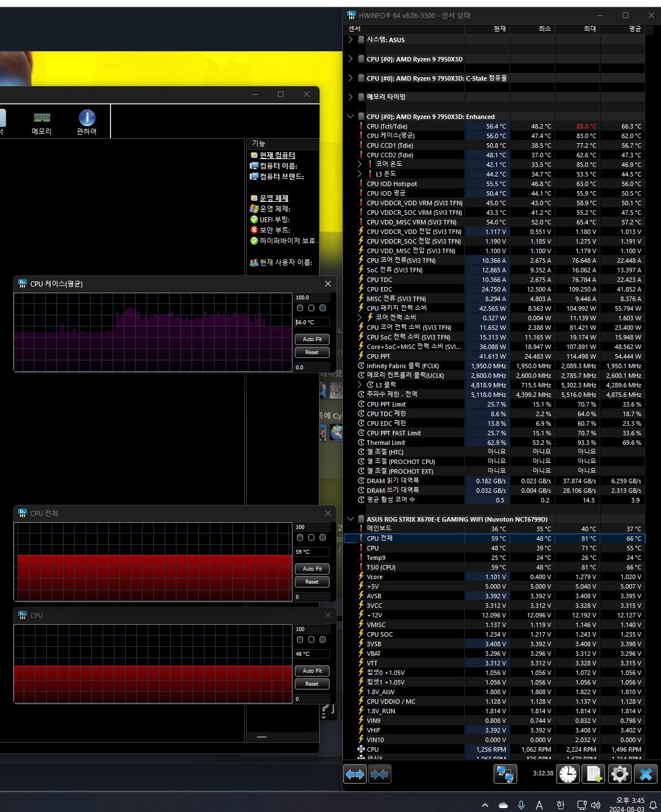The image size is (661, 812).
Task: Show hidden tray icons chevron
Action: (x=485, y=805)
